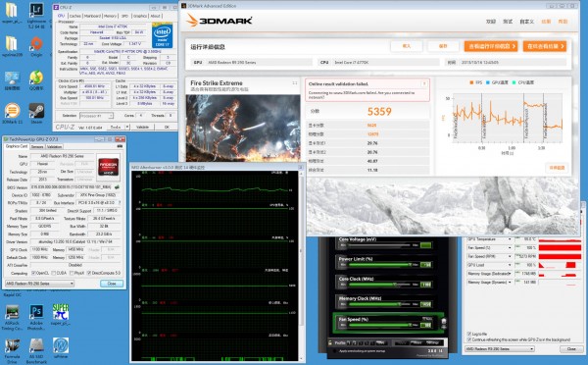Viewport: 588px width, 365px height.
Task: Click OK button in CPU-Z
Action: coord(167,128)
